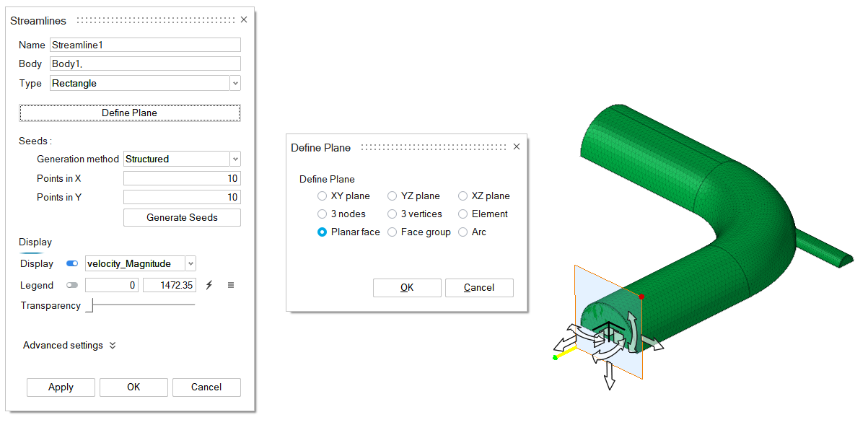The image size is (868, 425).
Task: Click the downward arrow of plane manipulator
Action: coord(610,377)
